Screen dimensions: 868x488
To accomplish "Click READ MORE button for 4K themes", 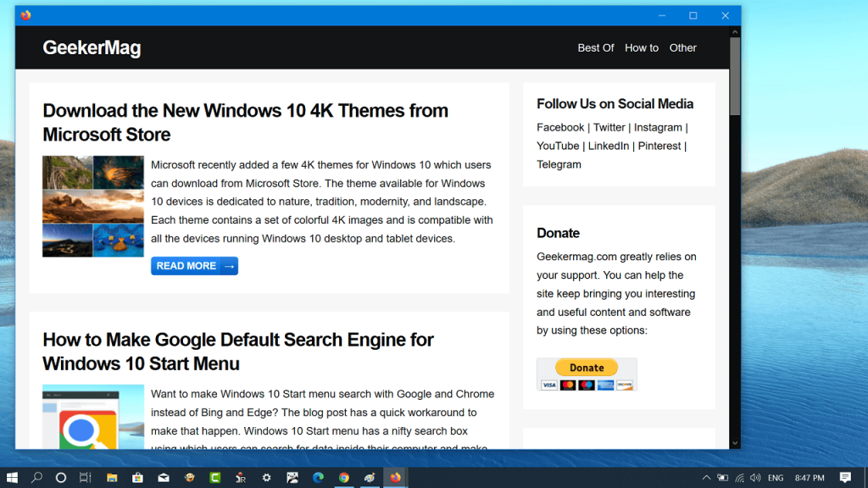I will (x=194, y=266).
